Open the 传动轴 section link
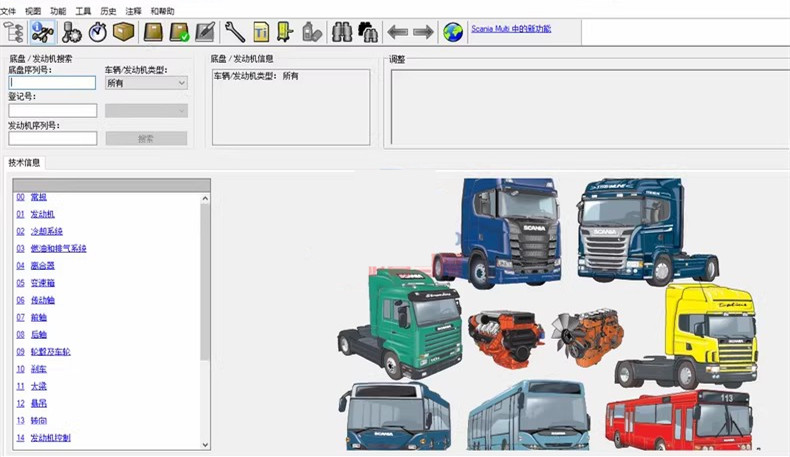This screenshot has width=790, height=457. click(42, 300)
